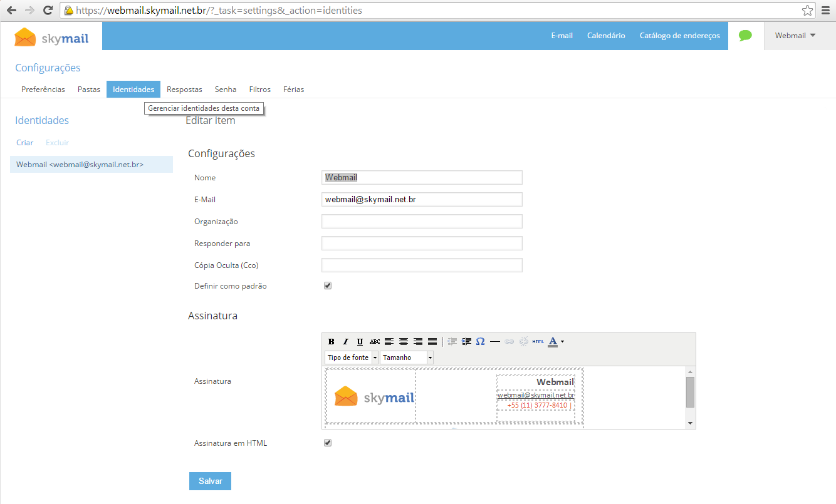This screenshot has width=836, height=504.
Task: Apply bold formatting in signature editor
Action: coord(332,342)
